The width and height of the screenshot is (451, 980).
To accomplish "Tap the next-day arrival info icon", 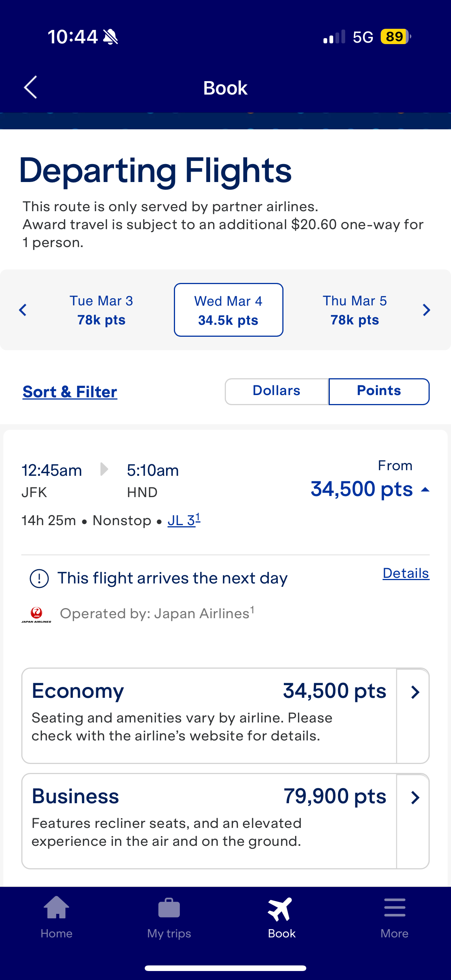I will 39,579.
